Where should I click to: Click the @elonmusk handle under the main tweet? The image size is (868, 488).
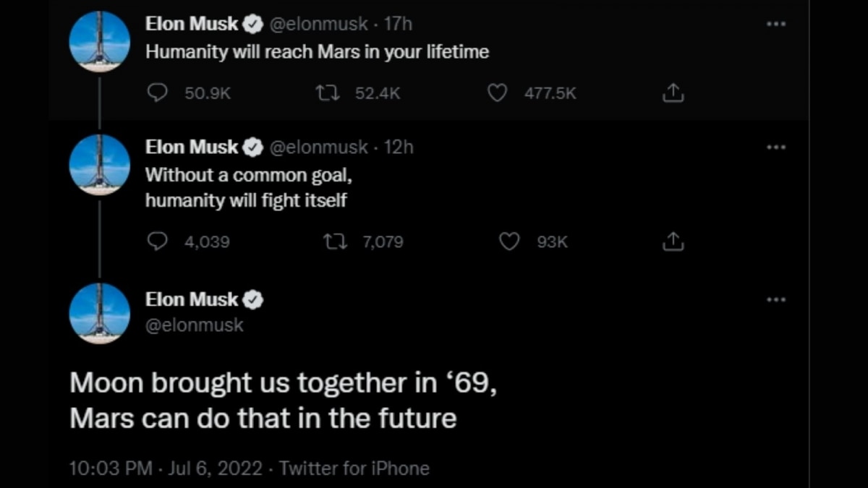pos(194,325)
